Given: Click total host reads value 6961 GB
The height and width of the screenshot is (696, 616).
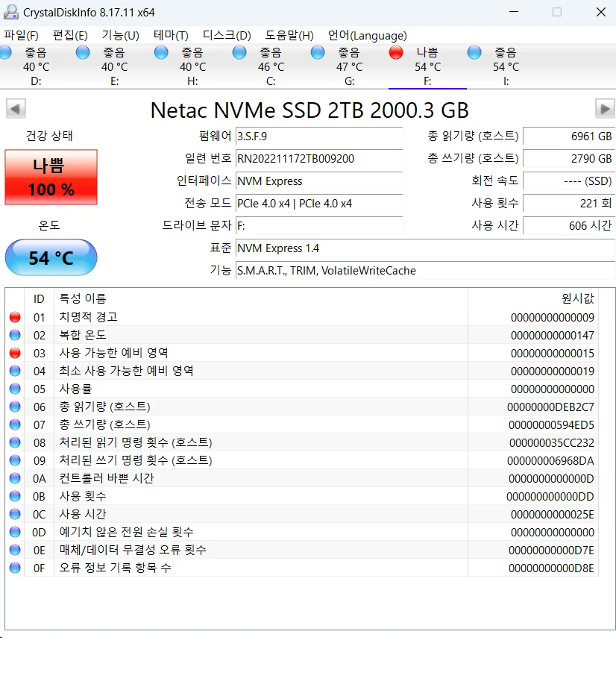Looking at the screenshot, I should pyautogui.click(x=569, y=137).
